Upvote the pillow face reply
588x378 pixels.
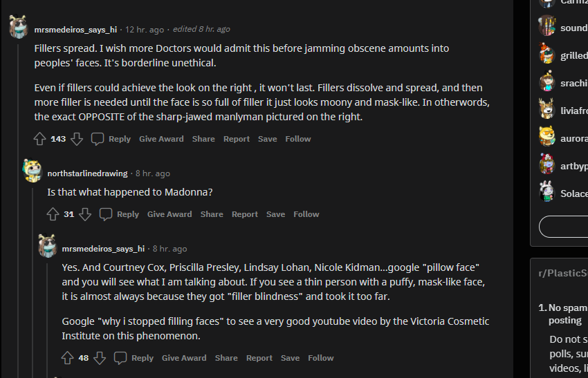click(x=68, y=358)
